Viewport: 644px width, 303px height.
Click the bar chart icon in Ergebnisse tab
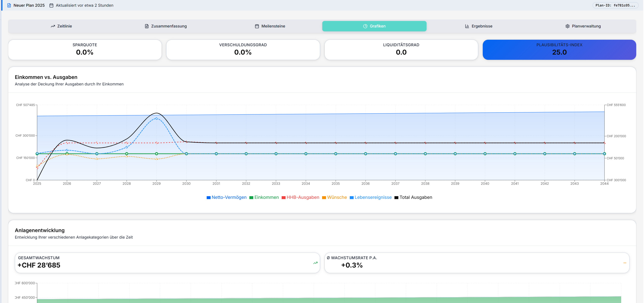click(467, 26)
